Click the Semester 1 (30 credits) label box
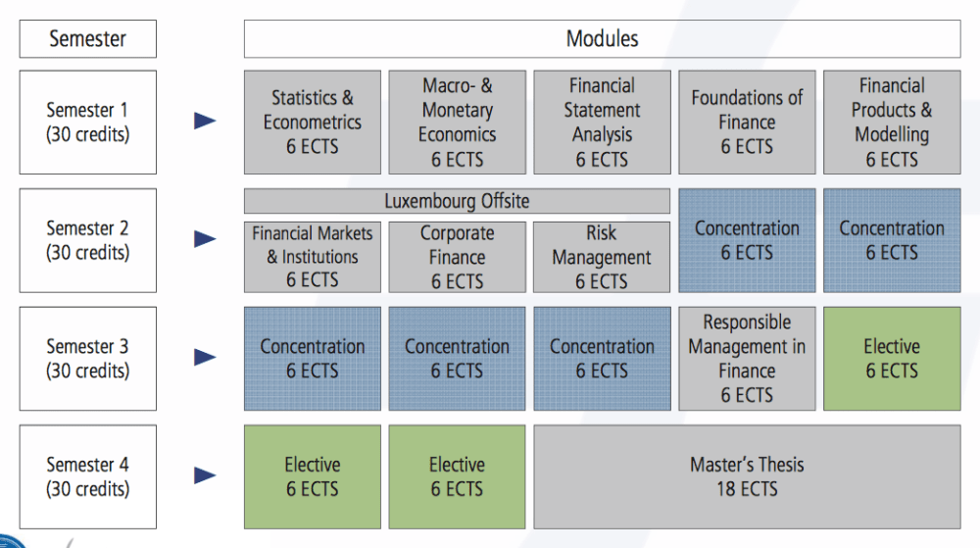 point(87,123)
